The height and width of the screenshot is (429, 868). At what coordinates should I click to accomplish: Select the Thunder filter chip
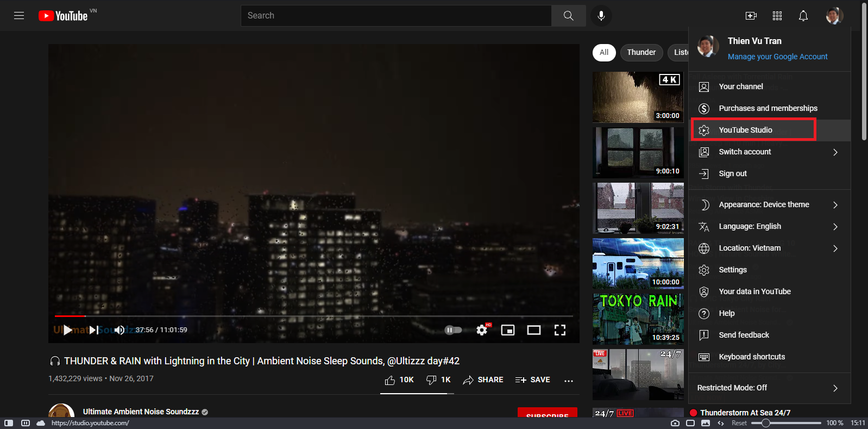point(641,52)
